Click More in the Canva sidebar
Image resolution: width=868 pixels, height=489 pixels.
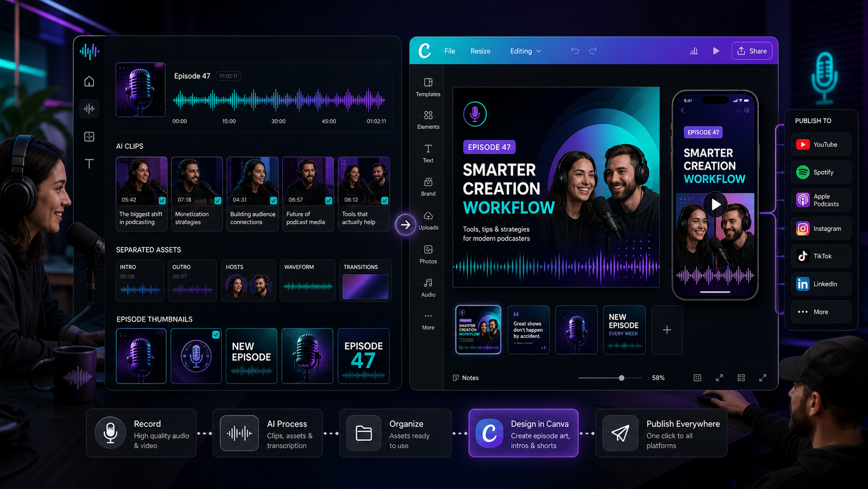coord(428,321)
